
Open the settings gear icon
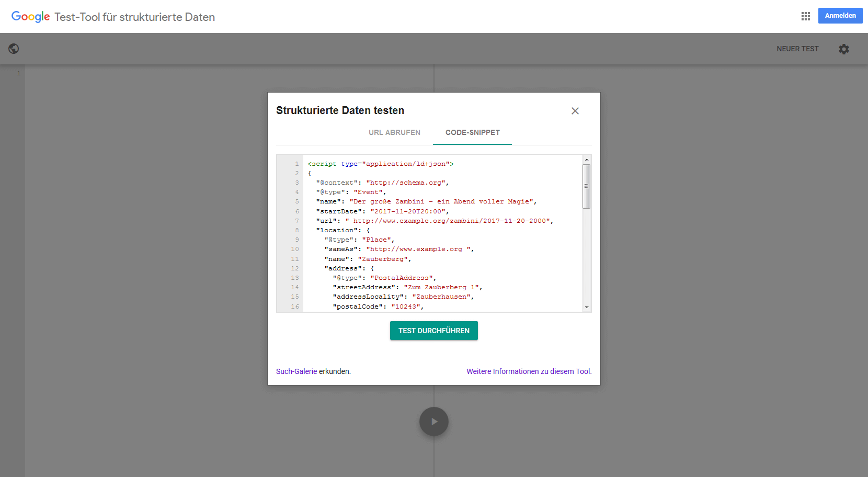(x=844, y=49)
